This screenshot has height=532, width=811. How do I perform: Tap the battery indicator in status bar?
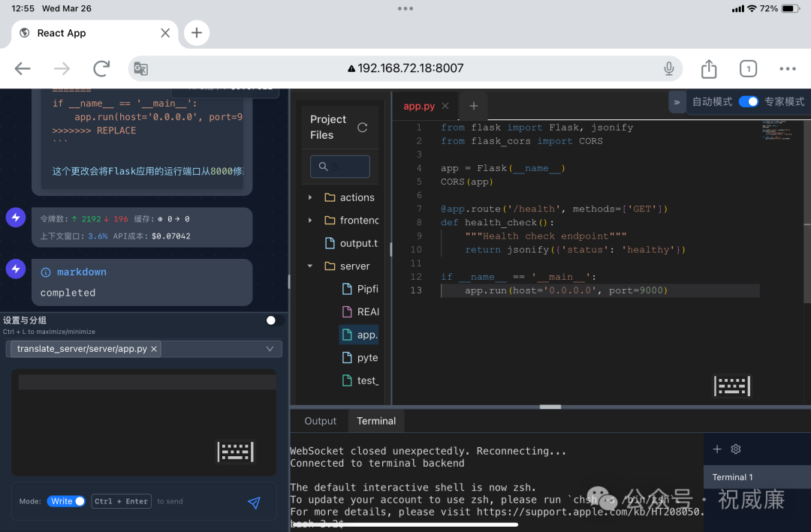790,8
